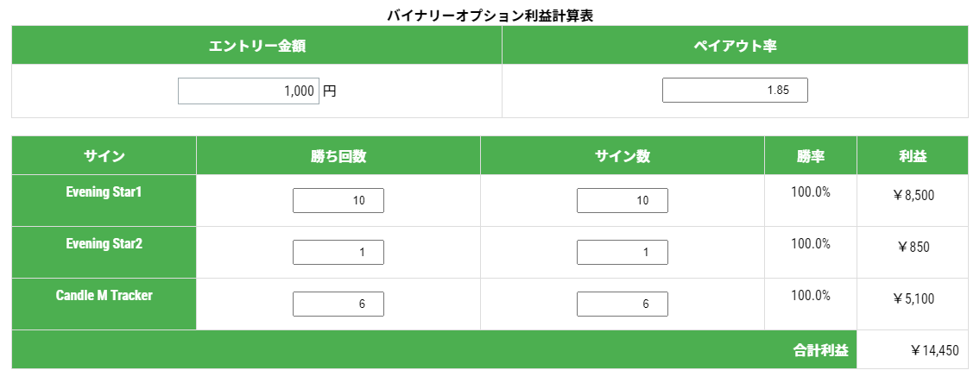Viewport: 980px width, 389px height.
Task: Click the 勝率 column header
Action: pos(811,156)
